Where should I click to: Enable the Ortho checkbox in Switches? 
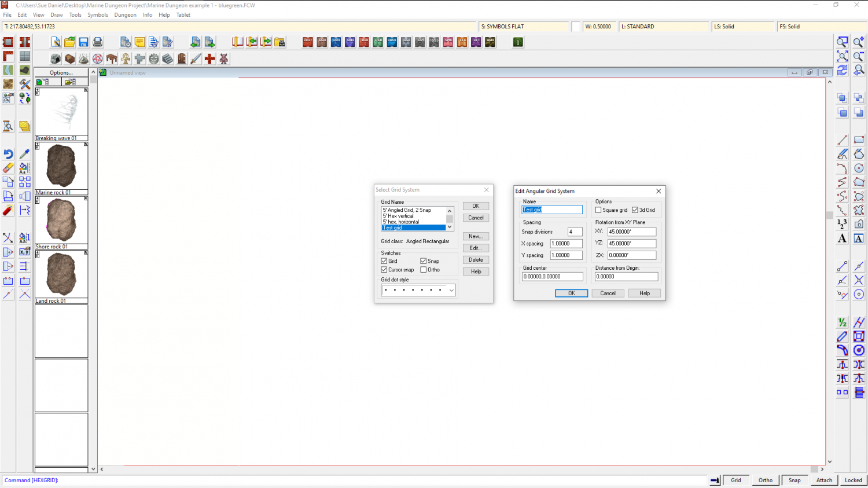point(424,270)
